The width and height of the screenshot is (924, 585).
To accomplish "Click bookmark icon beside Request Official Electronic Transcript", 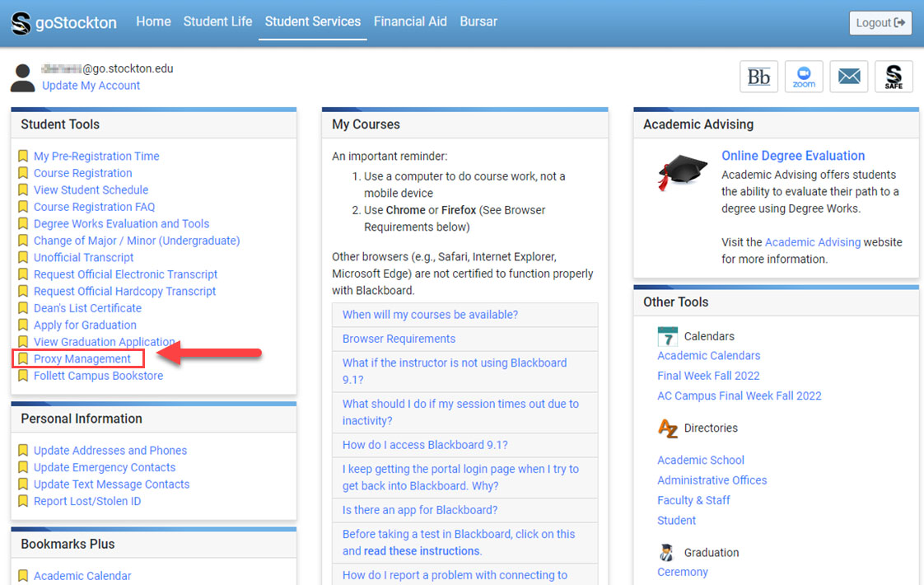I will pos(23,274).
